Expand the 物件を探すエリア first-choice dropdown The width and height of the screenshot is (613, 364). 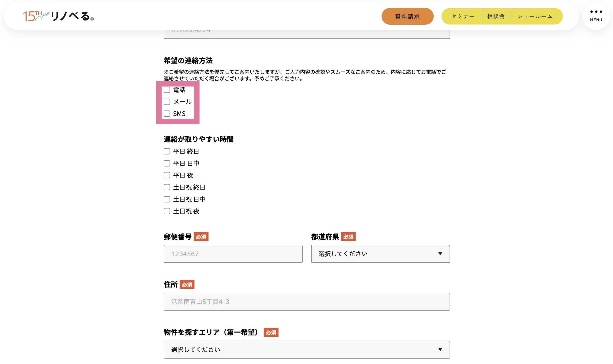click(306, 349)
